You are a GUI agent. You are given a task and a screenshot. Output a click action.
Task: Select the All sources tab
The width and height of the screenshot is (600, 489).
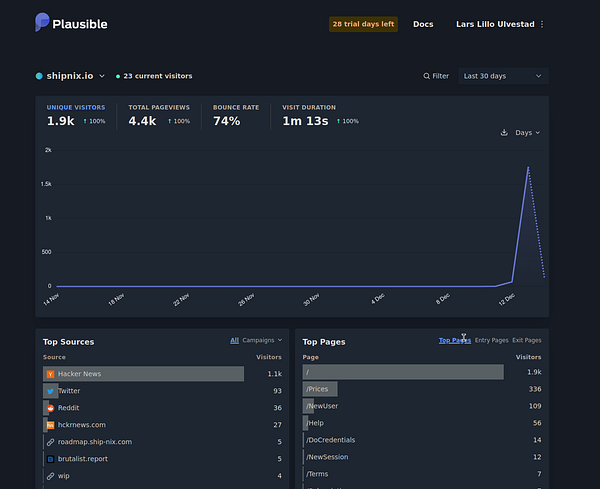pos(235,340)
